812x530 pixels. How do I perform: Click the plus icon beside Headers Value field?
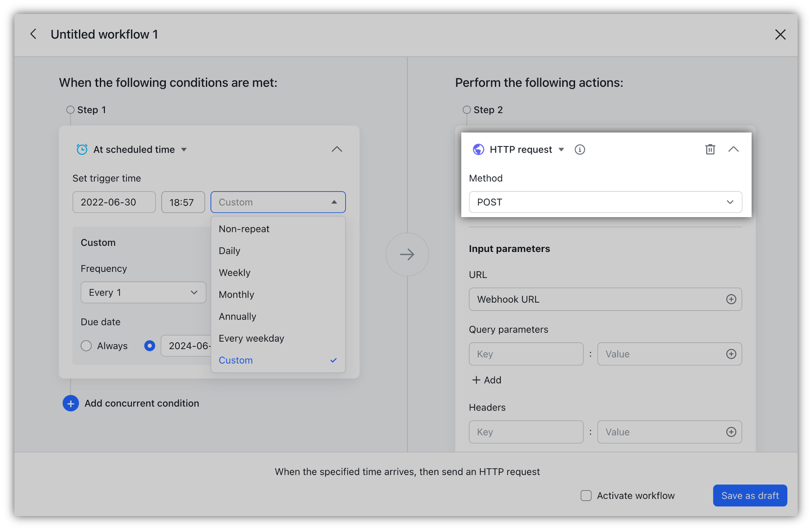pyautogui.click(x=731, y=432)
